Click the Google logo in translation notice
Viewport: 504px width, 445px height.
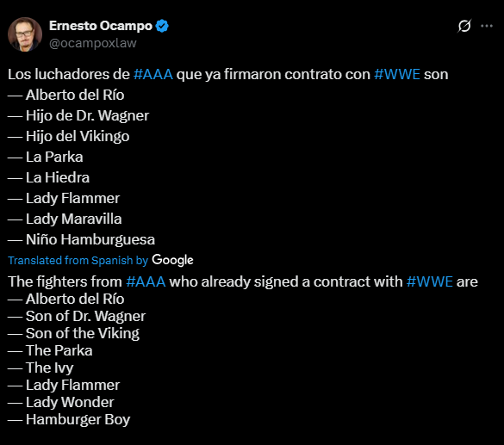[x=172, y=260]
